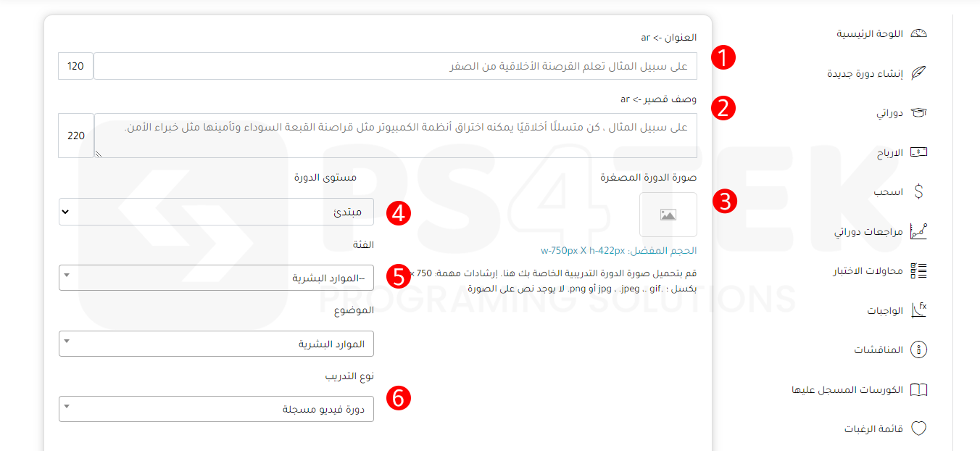Open إنشاء دورة جديدة sidebar link

coord(865,73)
